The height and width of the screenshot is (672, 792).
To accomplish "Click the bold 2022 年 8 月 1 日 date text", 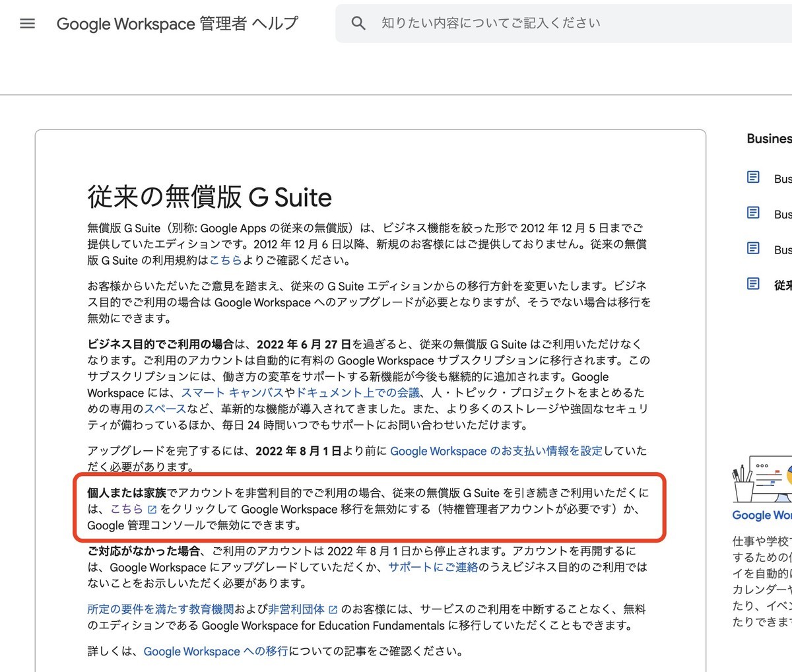I will (298, 451).
